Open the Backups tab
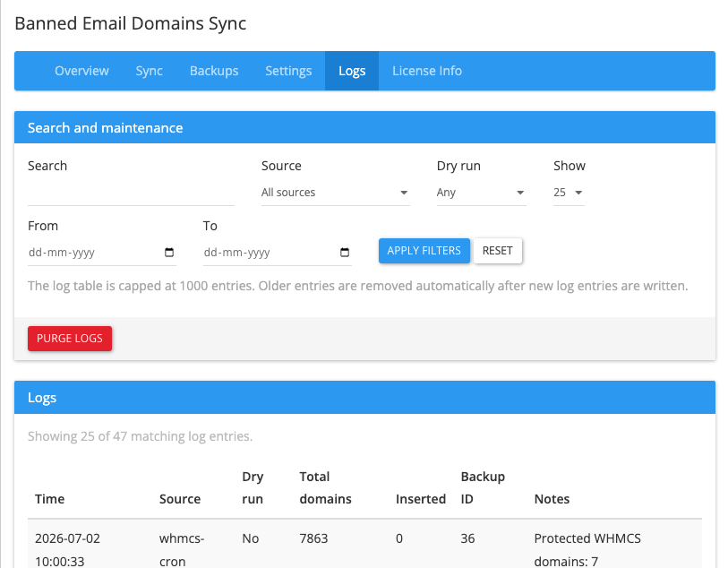Screen dimensions: 728x568 [214, 71]
